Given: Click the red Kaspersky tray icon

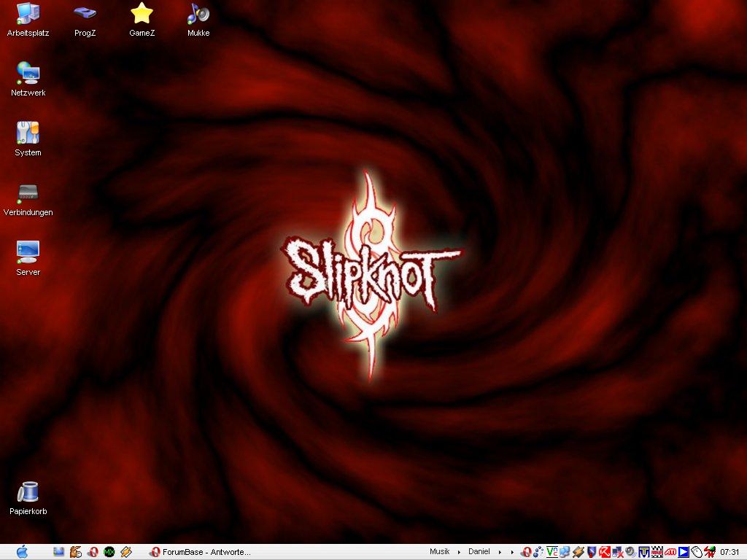Looking at the screenshot, I should click(x=605, y=552).
